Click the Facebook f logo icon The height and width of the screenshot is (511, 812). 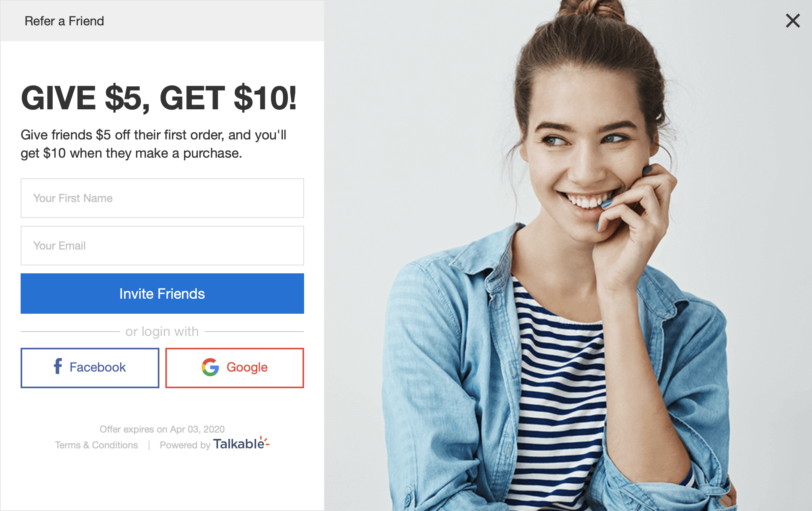[x=58, y=366]
